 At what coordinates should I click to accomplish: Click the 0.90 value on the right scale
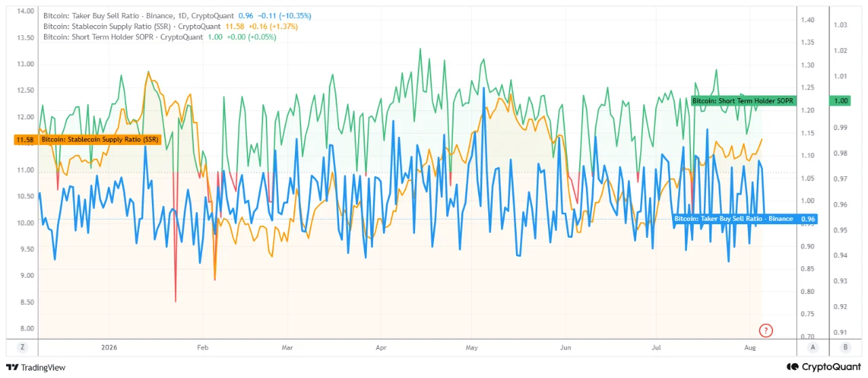coord(807,247)
